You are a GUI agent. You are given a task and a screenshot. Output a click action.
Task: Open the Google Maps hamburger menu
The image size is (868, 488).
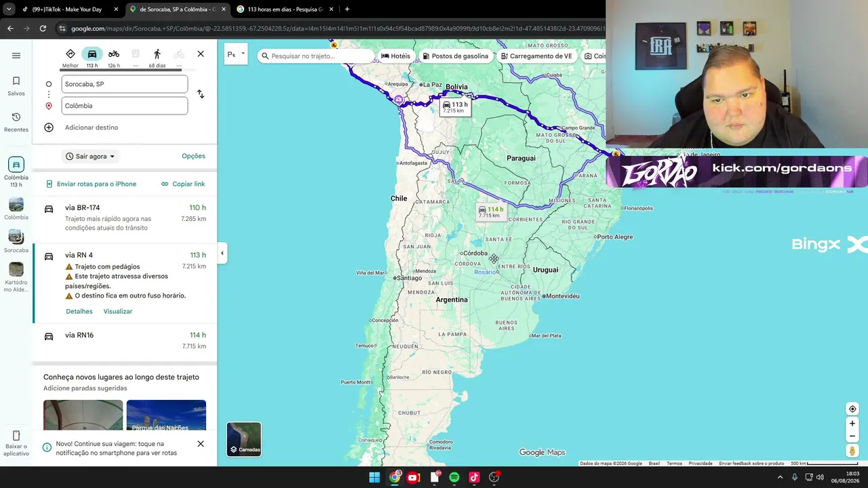click(x=16, y=56)
